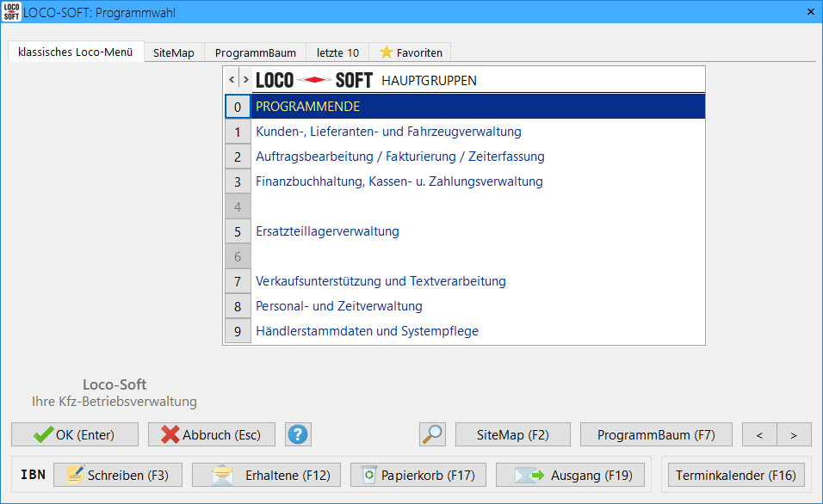823x504 pixels.
Task: Select the SiteMap tab
Action: [x=174, y=52]
